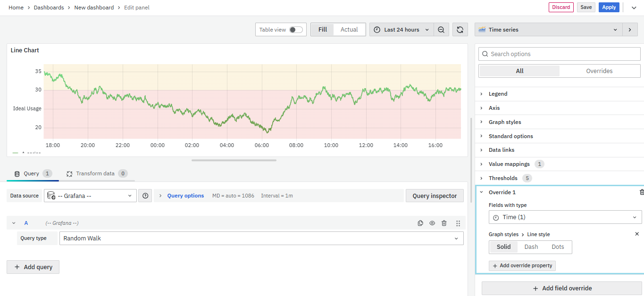The image size is (644, 296).
Task: Open the data source help icon
Action: [x=145, y=196]
